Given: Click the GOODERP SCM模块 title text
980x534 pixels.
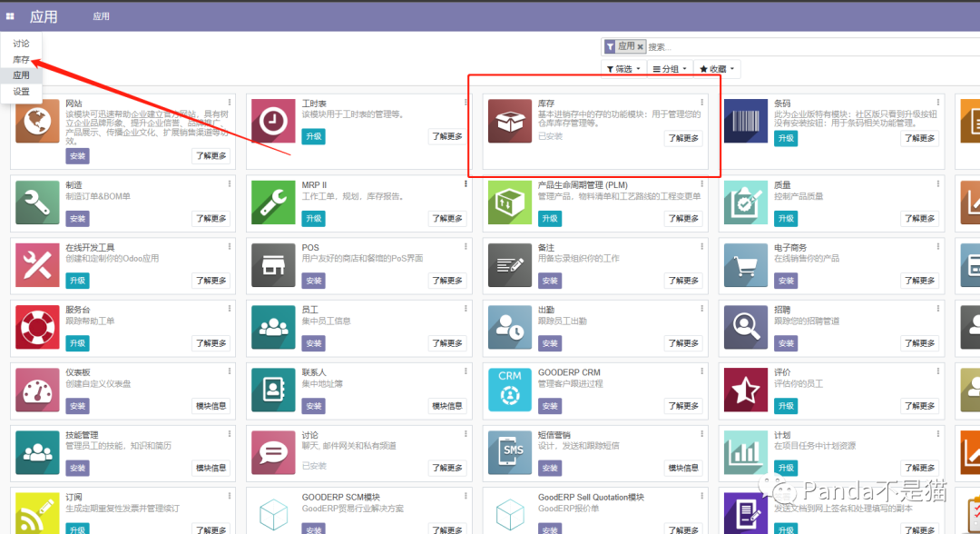Looking at the screenshot, I should pos(341,497).
